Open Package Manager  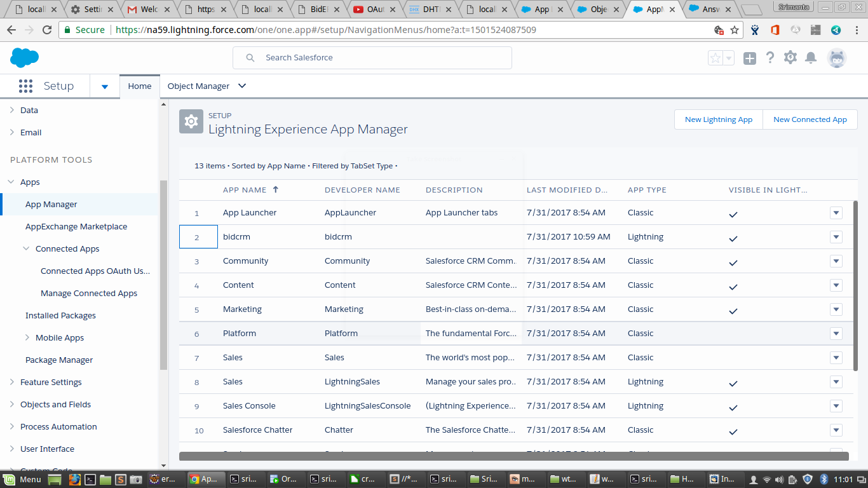tap(59, 360)
